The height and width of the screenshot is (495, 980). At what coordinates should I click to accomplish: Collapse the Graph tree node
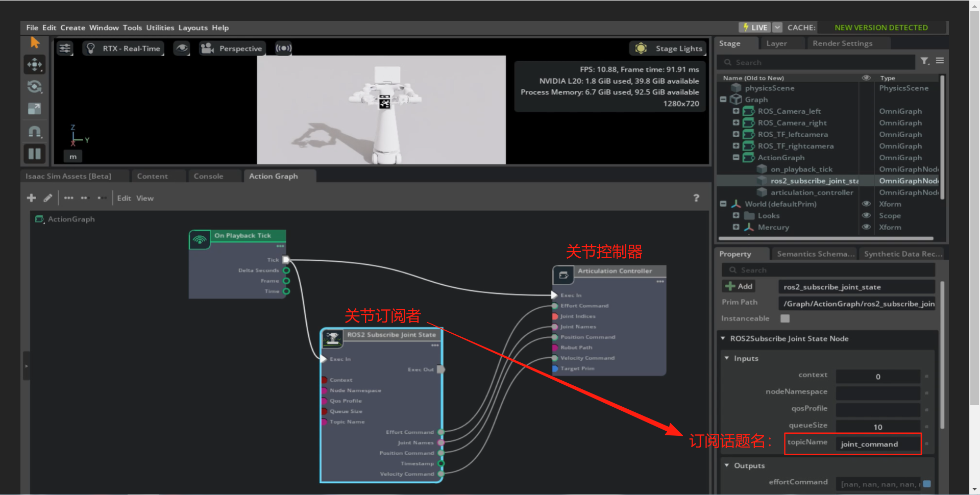click(x=723, y=100)
